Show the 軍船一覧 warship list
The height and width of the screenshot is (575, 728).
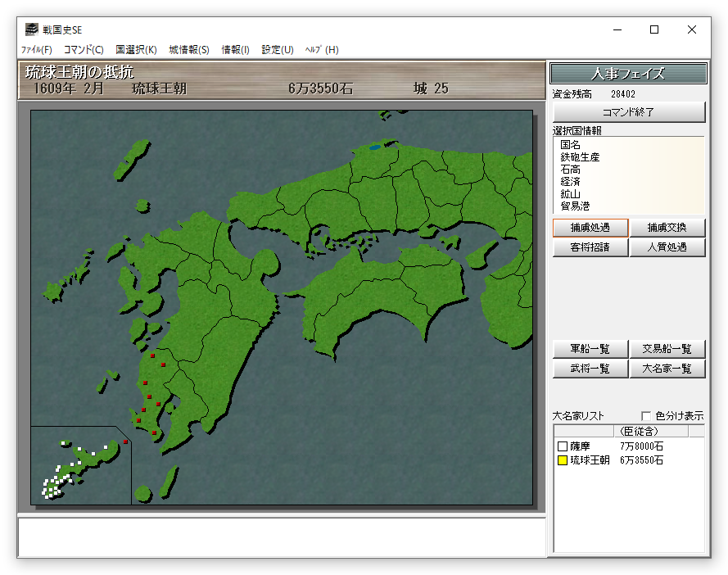tap(590, 350)
